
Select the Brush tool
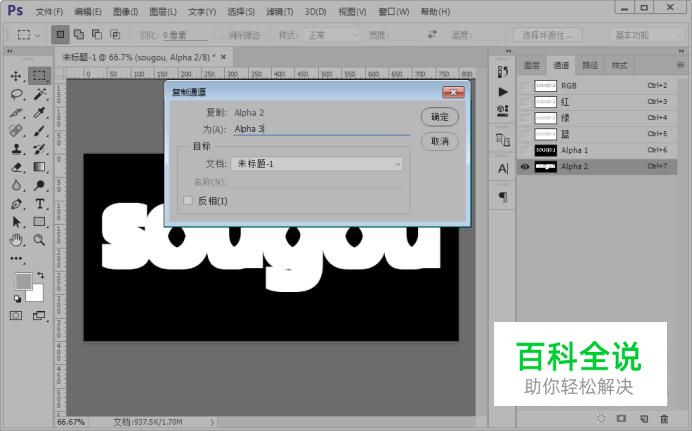[x=39, y=131]
